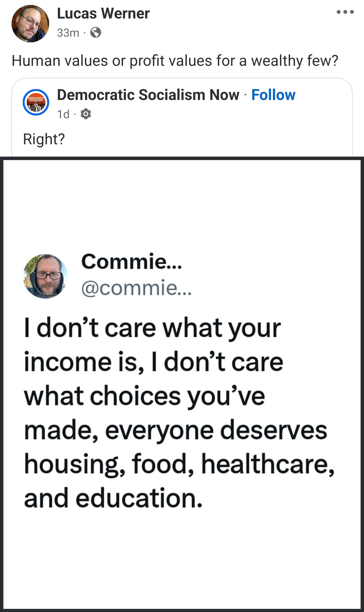Screen dimensions: 364x612
Task: Click the 'Commie...' display name in tweet
Action: pos(131,262)
